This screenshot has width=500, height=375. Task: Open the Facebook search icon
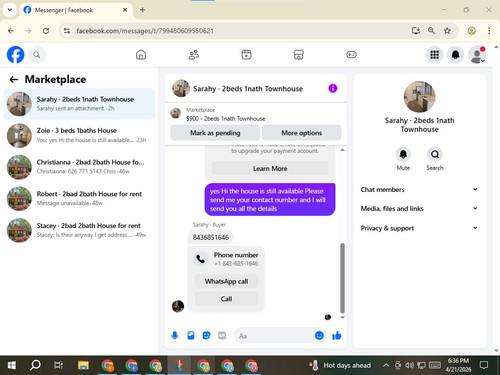pos(37,55)
